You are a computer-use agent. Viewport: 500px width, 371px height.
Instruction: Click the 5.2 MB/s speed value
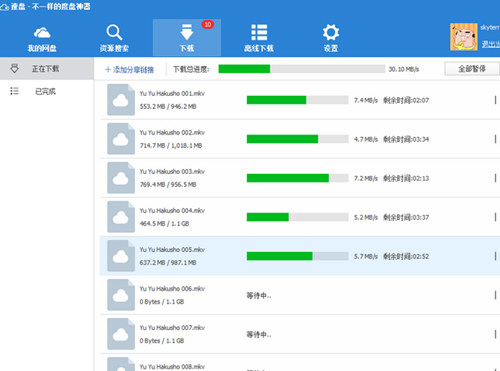(366, 217)
